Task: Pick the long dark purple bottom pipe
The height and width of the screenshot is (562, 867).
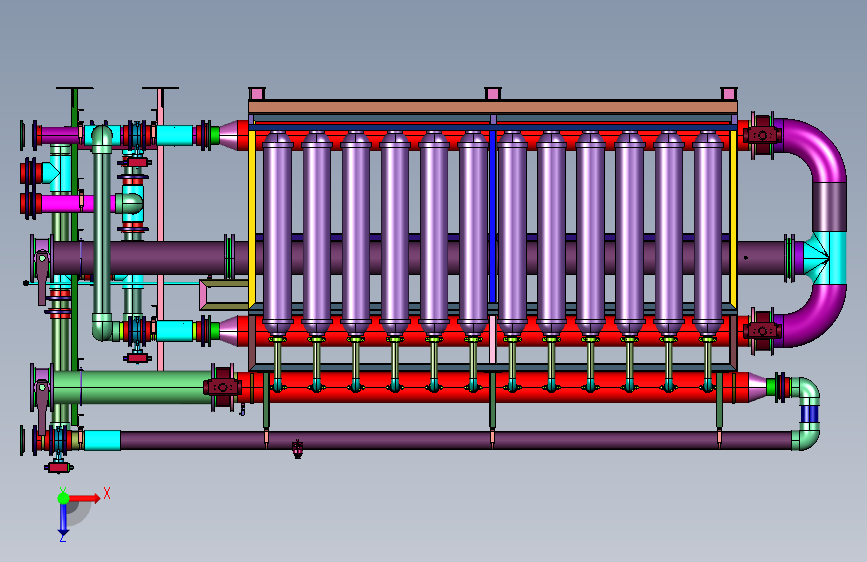Action: click(x=456, y=440)
